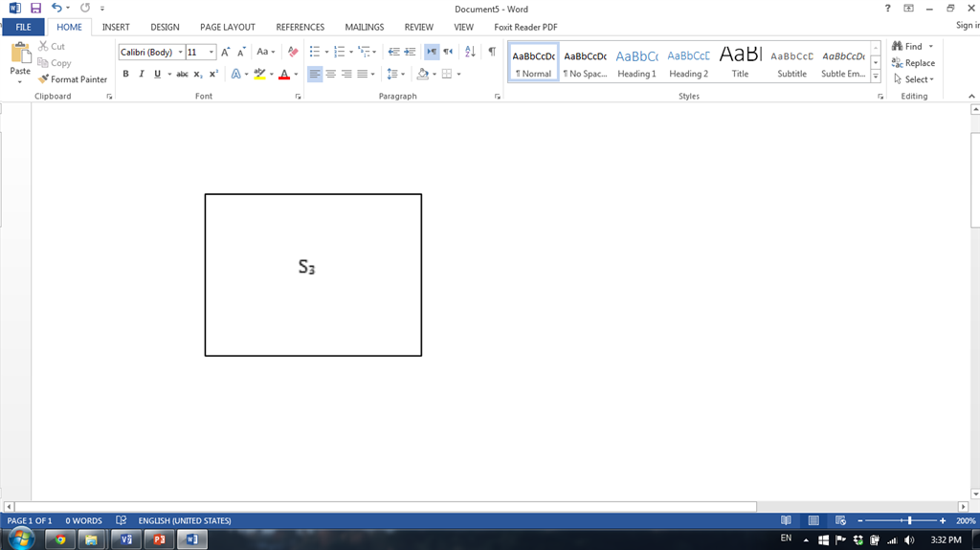Clear all formatting icon
This screenshot has width=980, height=550.
tap(293, 52)
